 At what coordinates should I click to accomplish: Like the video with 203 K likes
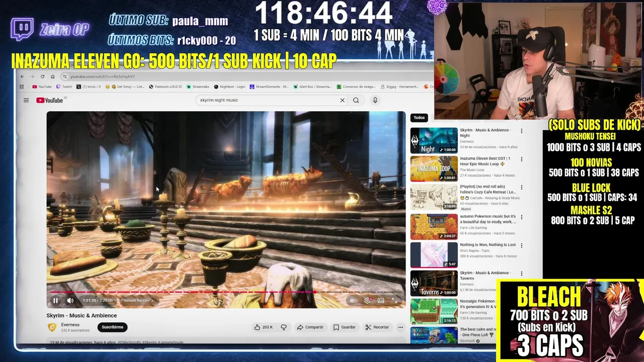[x=263, y=327]
